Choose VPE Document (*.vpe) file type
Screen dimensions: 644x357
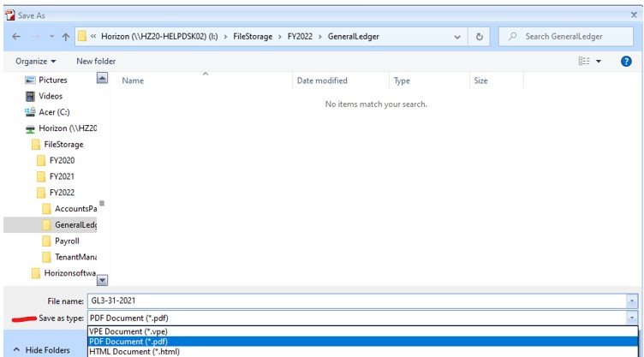pyautogui.click(x=128, y=330)
